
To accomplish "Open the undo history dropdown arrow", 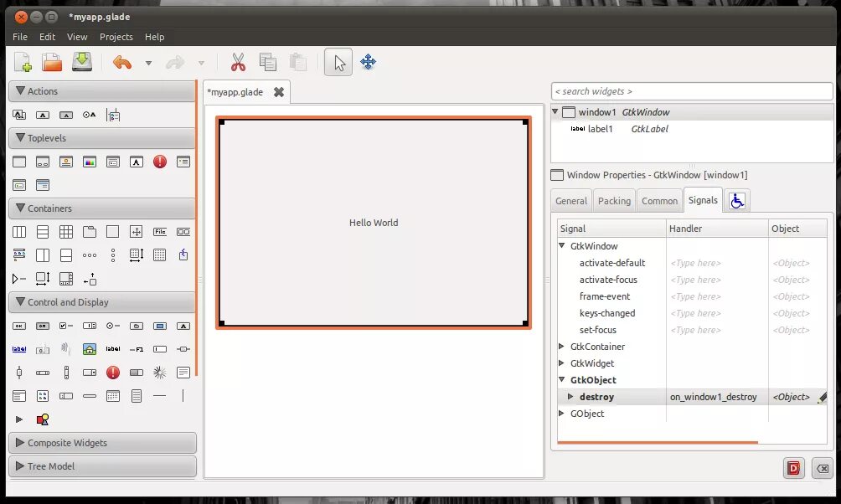I will (148, 63).
